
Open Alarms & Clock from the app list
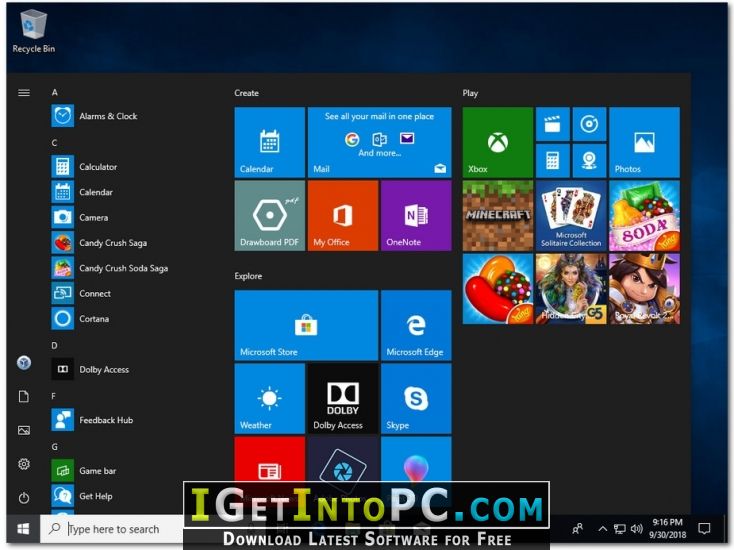point(108,116)
